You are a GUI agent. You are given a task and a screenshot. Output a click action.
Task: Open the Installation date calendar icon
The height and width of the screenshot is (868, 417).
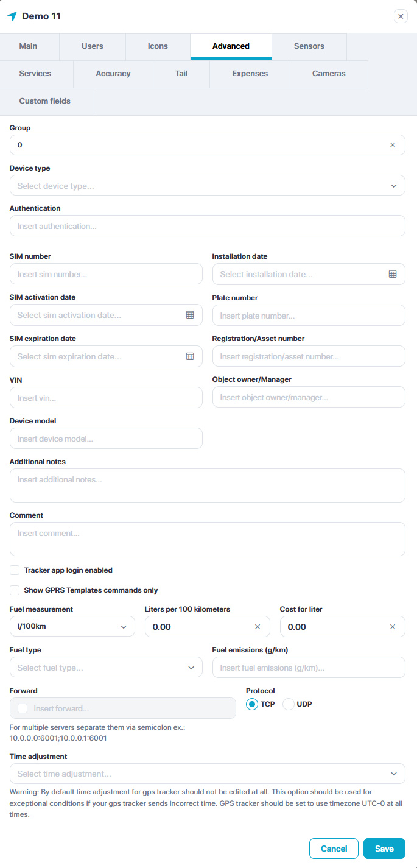(393, 274)
